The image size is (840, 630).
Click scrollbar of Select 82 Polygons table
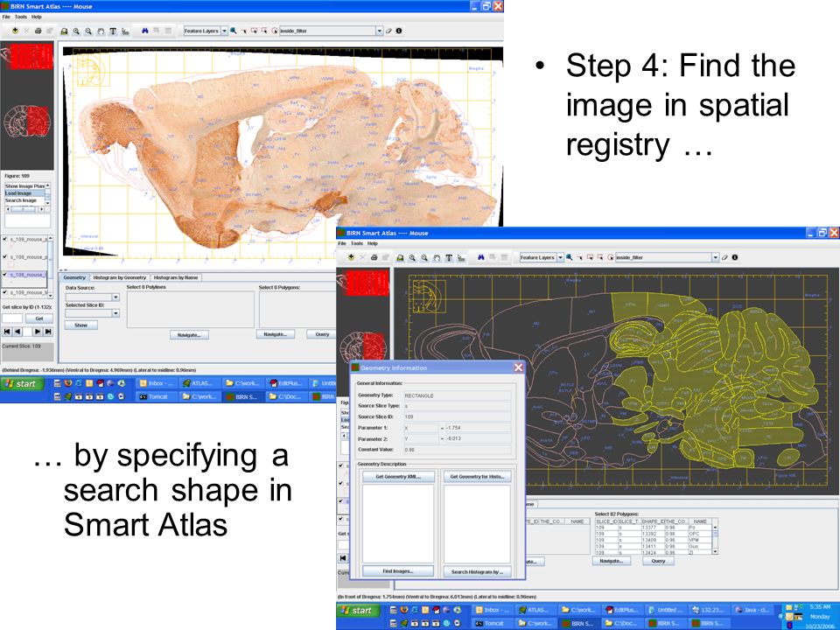click(715, 538)
